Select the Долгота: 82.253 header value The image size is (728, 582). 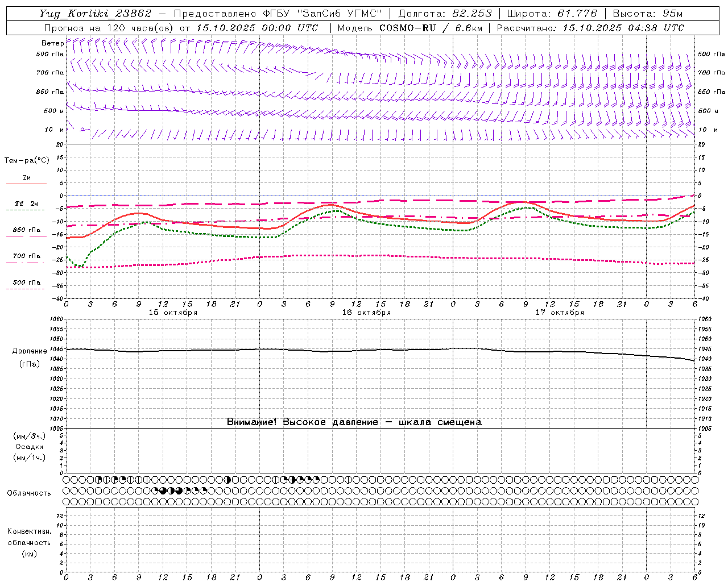[x=445, y=14]
